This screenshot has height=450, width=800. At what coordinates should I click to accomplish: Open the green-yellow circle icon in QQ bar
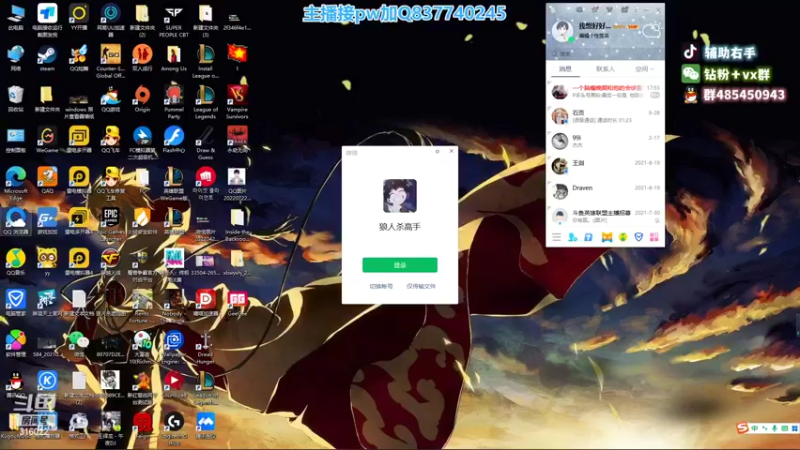[x=622, y=237]
